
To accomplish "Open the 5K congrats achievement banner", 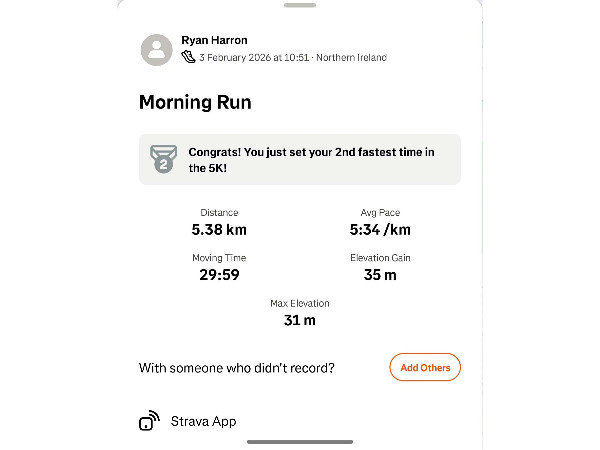I will 300,159.
